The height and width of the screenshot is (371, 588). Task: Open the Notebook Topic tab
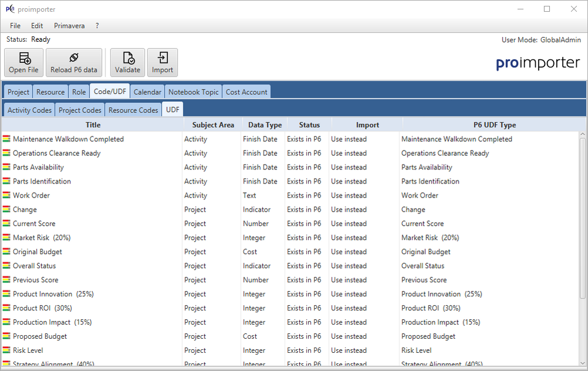click(x=193, y=92)
